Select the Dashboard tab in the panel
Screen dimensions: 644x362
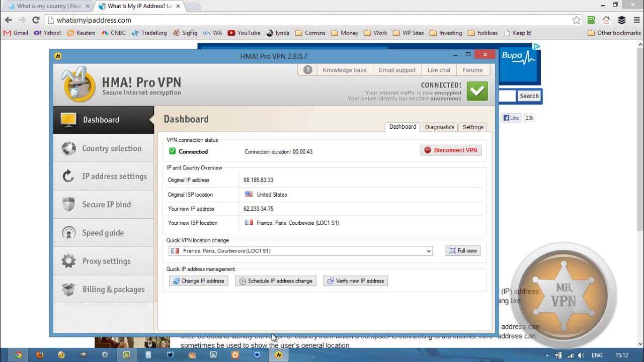(x=403, y=127)
